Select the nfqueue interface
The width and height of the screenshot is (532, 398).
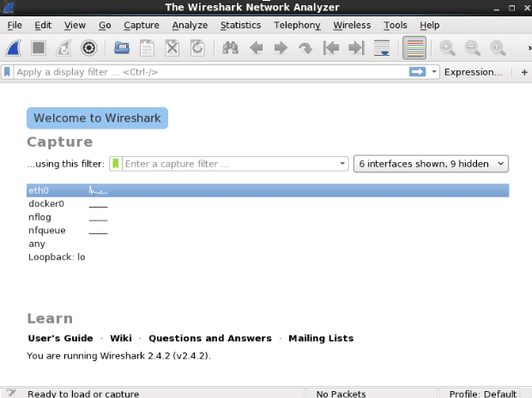point(47,231)
